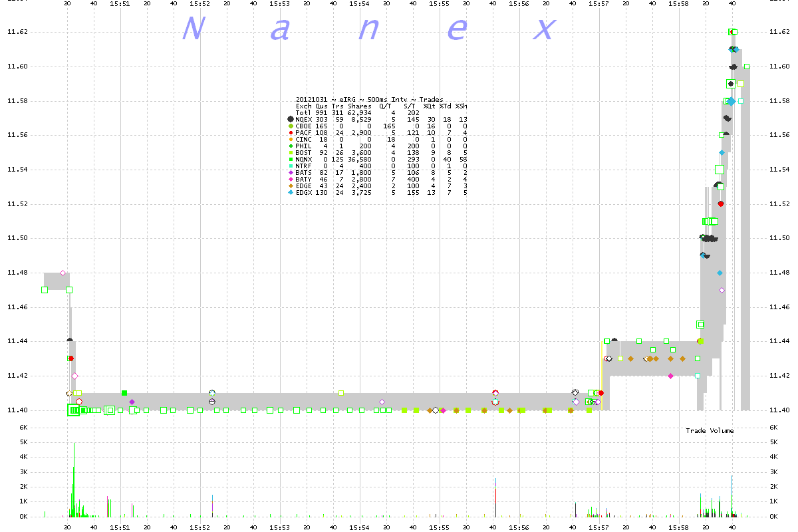Image resolution: width=798 pixels, height=532 pixels.
Task: Click '11.48' on the left price axis
Action: pyautogui.click(x=17, y=273)
